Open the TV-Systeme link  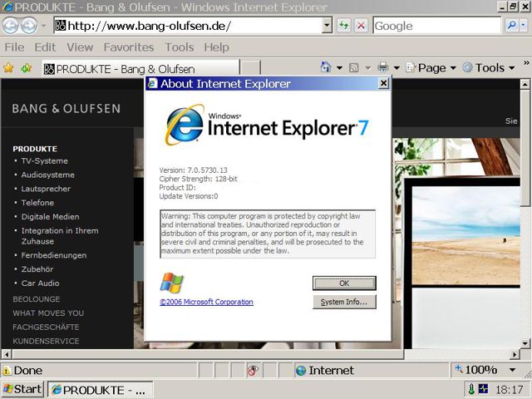tap(44, 160)
